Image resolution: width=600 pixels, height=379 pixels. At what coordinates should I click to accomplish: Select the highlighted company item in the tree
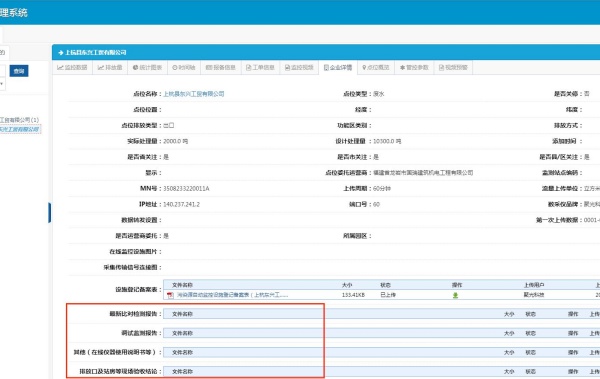tap(20, 129)
